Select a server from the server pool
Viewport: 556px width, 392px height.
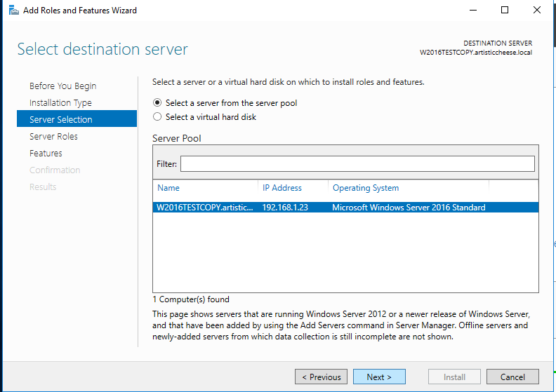[x=157, y=103]
